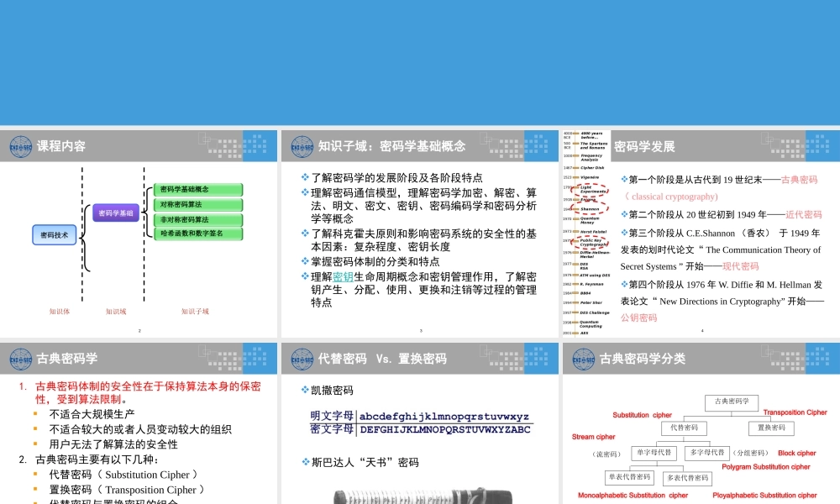Select the 置换密码 node in the tree diagram
The width and height of the screenshot is (840, 504).
772,428
